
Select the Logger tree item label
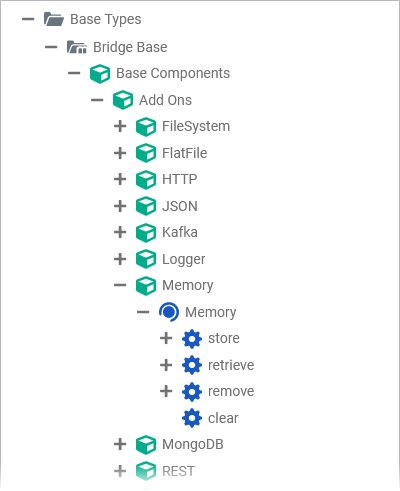pos(184,259)
